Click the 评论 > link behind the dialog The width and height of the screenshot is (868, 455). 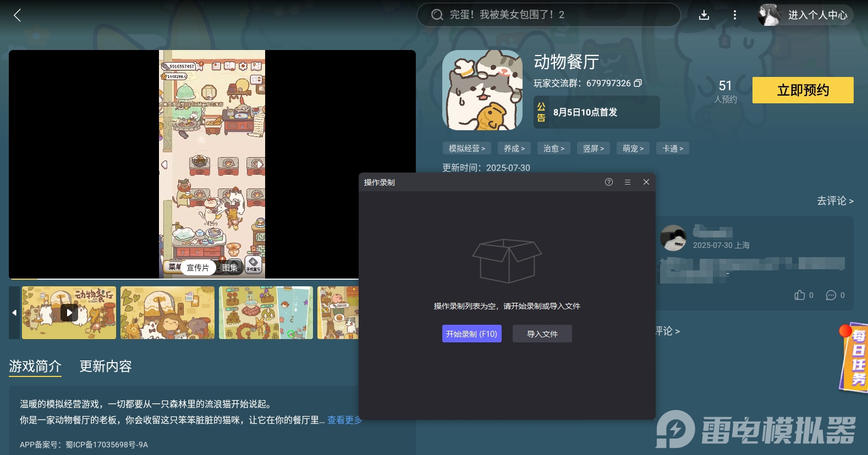pos(668,331)
